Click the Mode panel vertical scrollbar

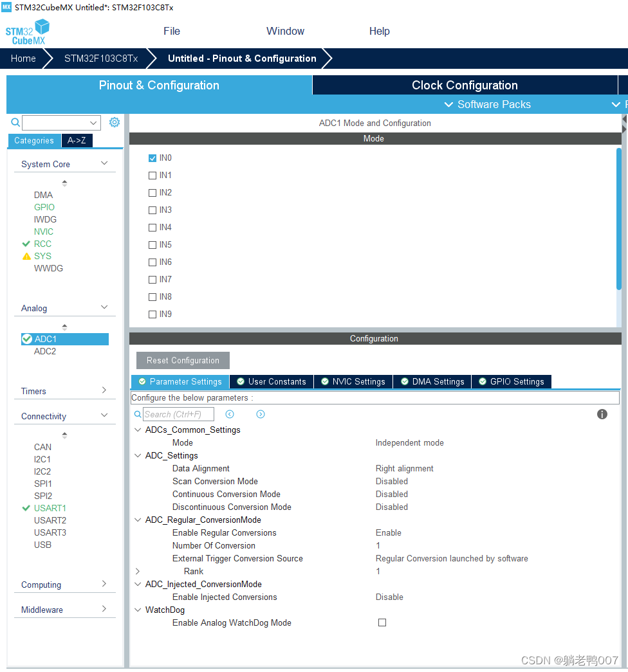point(618,219)
